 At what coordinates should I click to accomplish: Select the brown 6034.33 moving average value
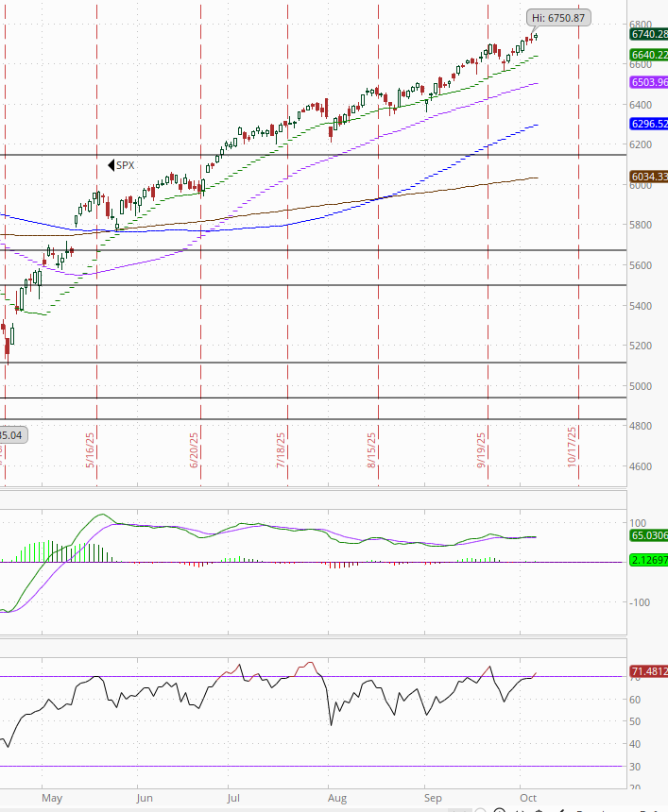point(649,177)
